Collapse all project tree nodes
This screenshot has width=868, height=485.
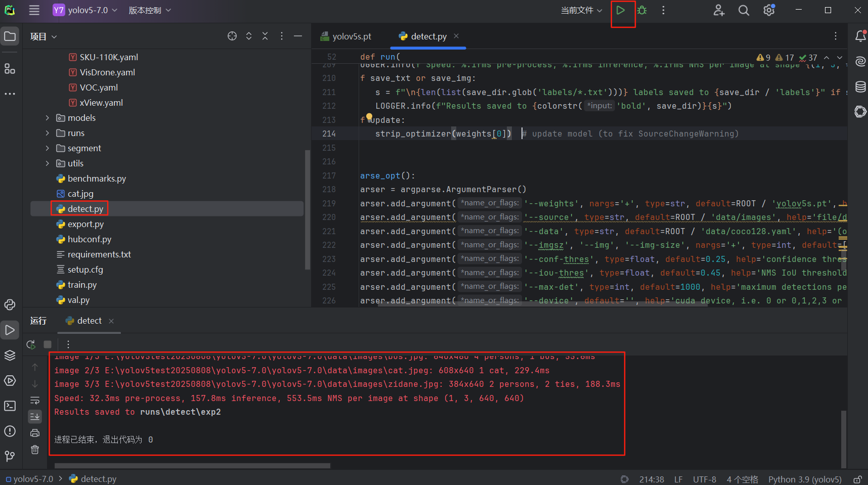pyautogui.click(x=265, y=36)
